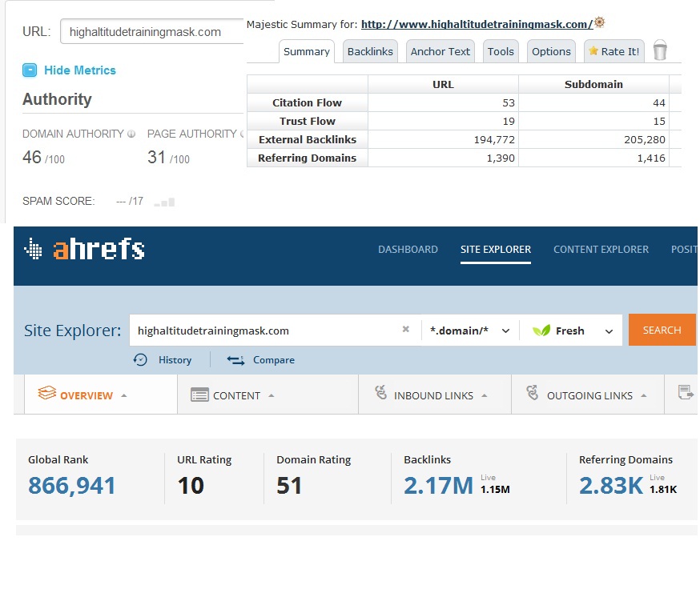This screenshot has width=700, height=589.
Task: Click the Referring Domains value 2.83K
Action: 611,486
